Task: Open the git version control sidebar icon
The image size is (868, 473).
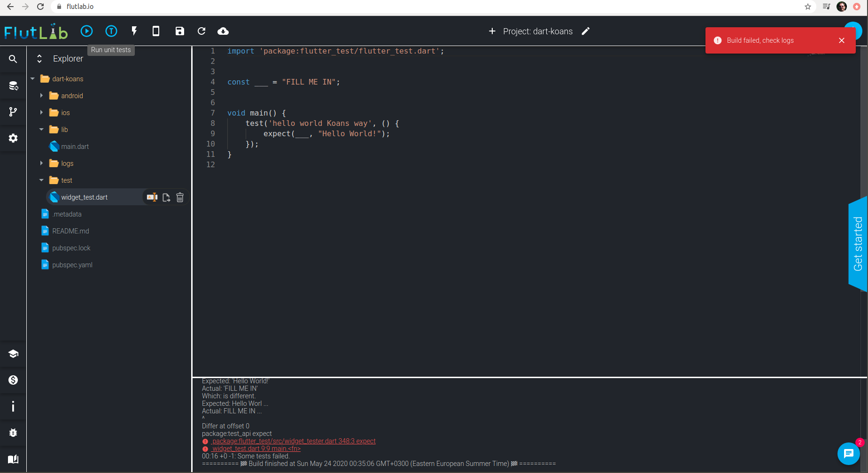Action: coord(13,112)
